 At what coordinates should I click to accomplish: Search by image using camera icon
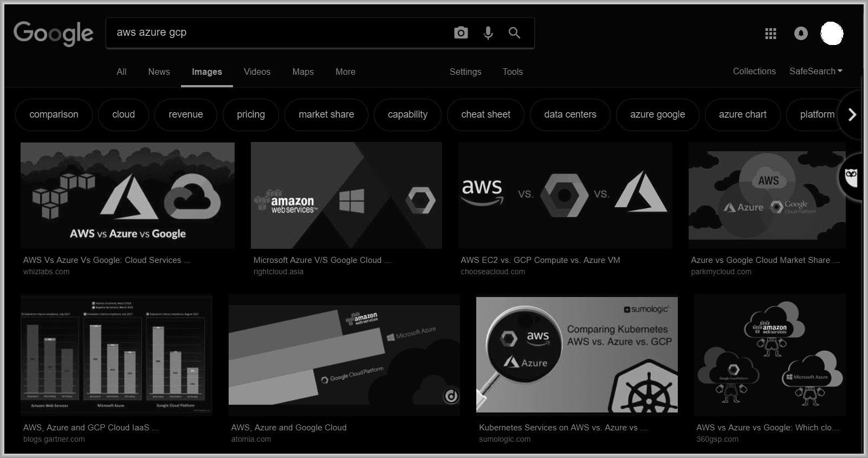point(461,33)
